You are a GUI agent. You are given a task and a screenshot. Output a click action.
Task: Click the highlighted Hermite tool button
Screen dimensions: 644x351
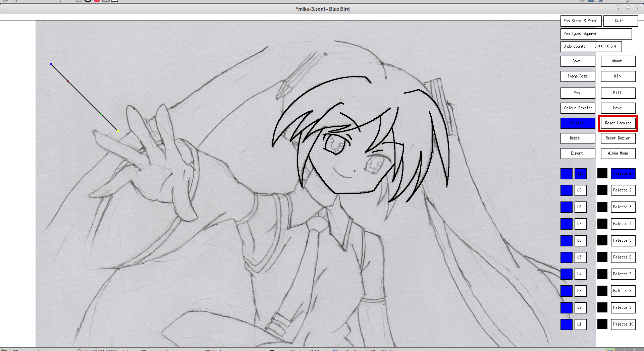(578, 123)
